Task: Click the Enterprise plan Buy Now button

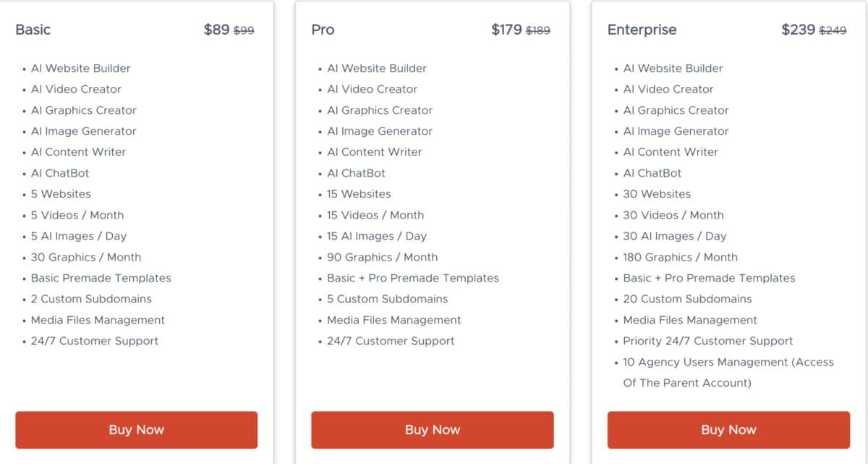Action: point(728,429)
